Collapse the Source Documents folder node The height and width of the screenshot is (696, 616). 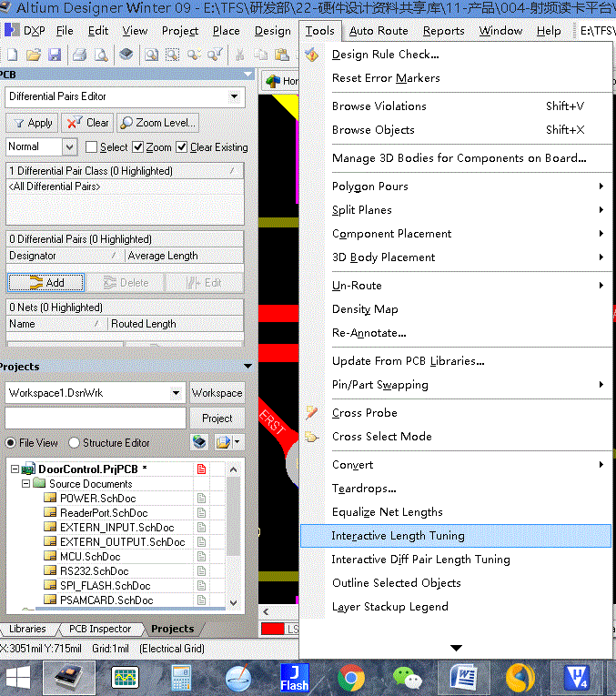pyautogui.click(x=25, y=483)
